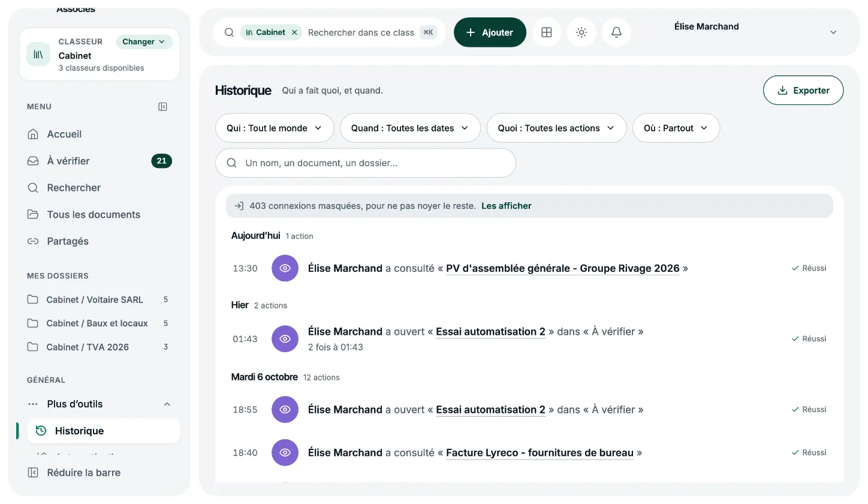Open Tous les documents
The image size is (868, 504).
click(100, 215)
